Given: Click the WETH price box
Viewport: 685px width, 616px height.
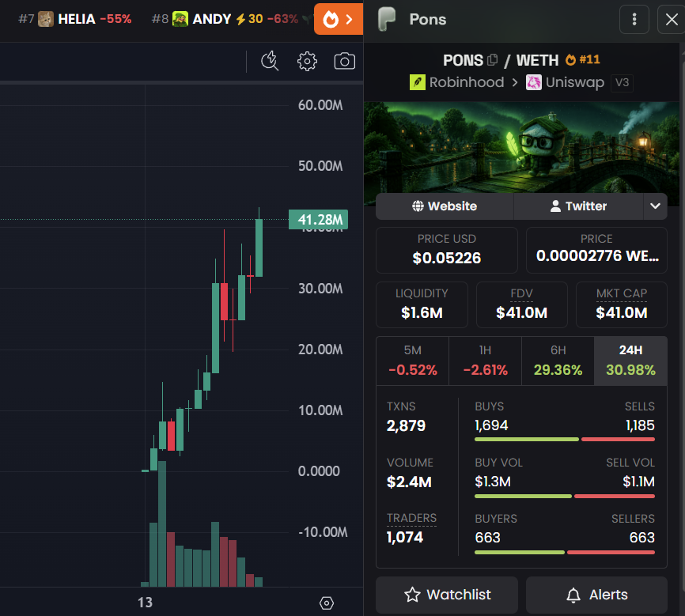Looking at the screenshot, I should coord(596,250).
